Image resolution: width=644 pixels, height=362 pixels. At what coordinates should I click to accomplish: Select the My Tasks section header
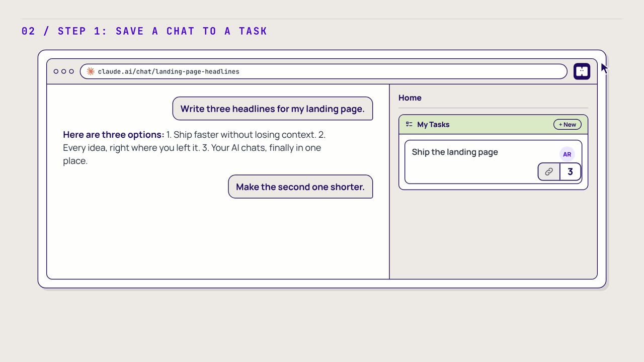tap(493, 125)
